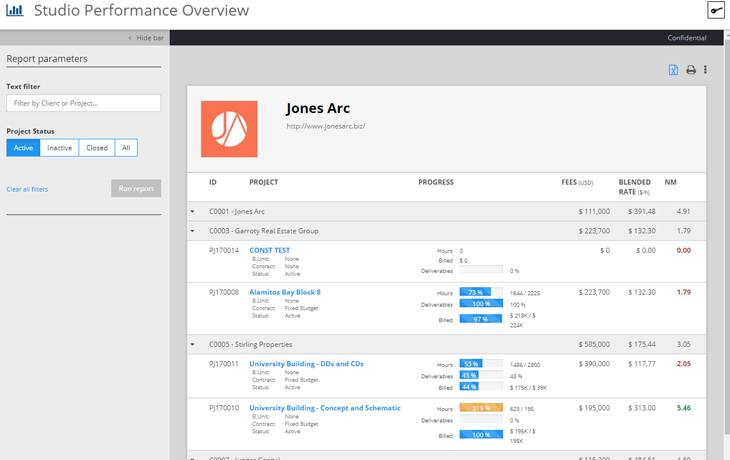This screenshot has height=460, width=730.
Task: Click the BLENDED RATE column header
Action: (x=635, y=187)
